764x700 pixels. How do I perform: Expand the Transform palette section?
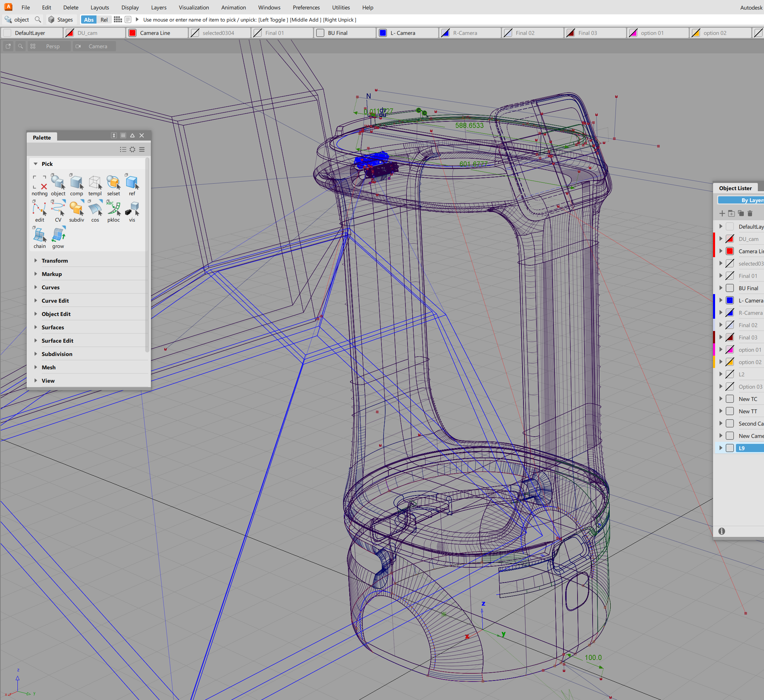55,261
